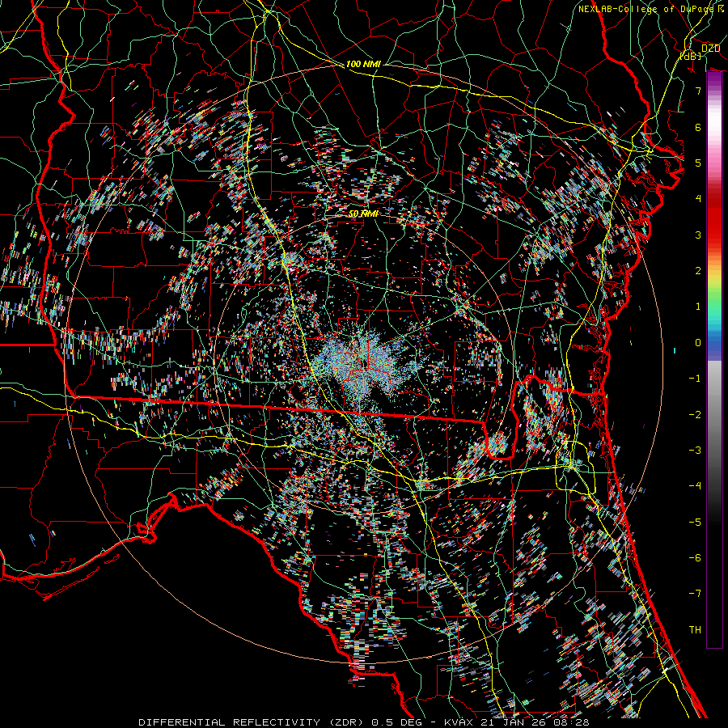The image size is (728, 728).
Task: Click the "7" value on the scale
Action: point(698,91)
